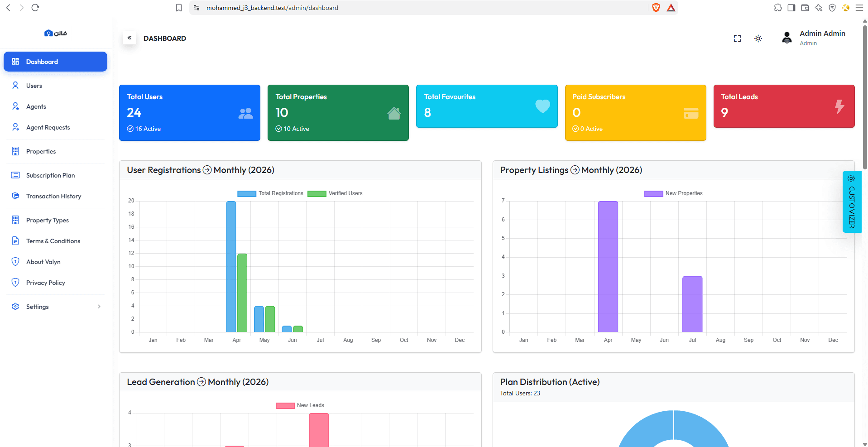Click Total Leads value 9
This screenshot has height=447, width=868.
coord(724,112)
